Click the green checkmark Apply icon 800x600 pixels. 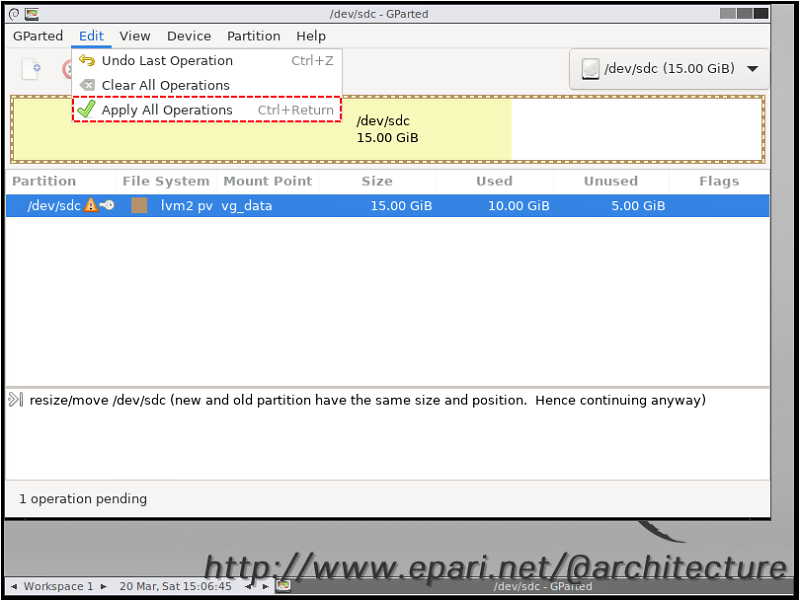click(87, 109)
